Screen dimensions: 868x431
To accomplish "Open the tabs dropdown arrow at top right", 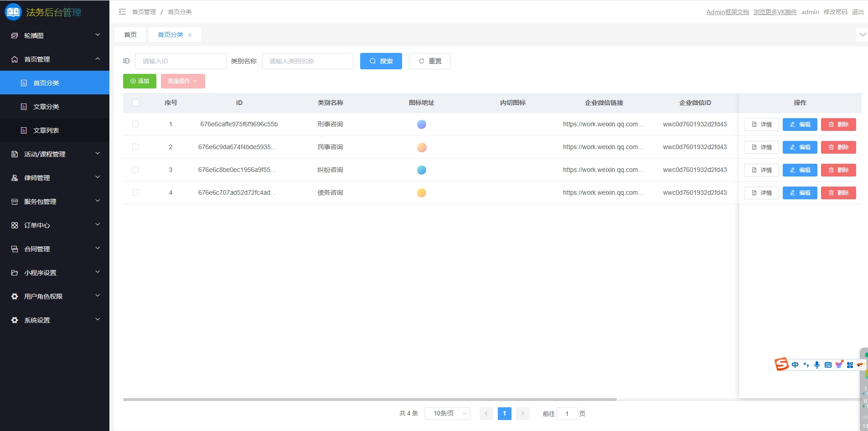I will (862, 35).
